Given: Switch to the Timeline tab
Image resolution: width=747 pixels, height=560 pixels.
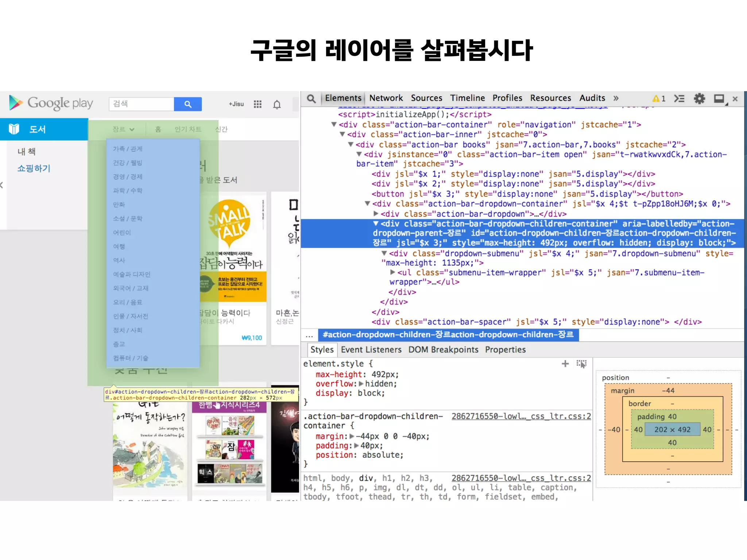Looking at the screenshot, I should (467, 98).
